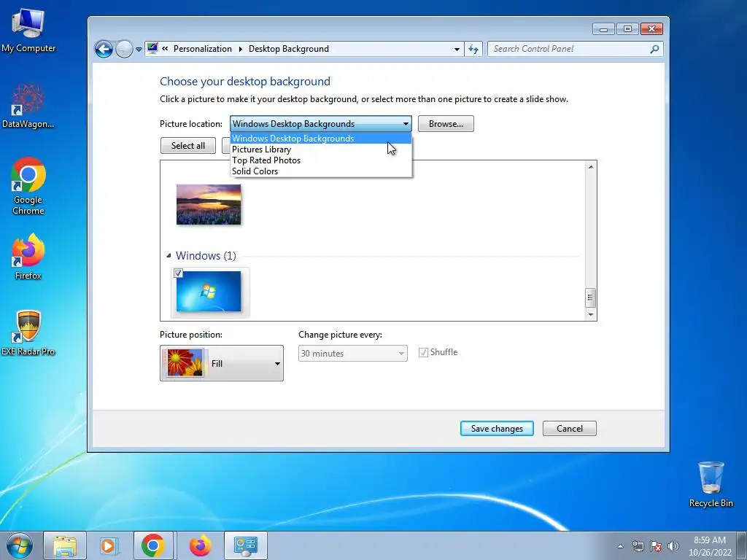
Task: Click the scrollbar up arrow
Action: (x=591, y=167)
